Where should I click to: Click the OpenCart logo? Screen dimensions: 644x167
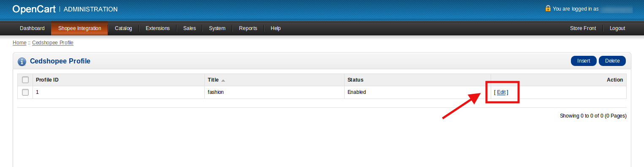click(34, 9)
